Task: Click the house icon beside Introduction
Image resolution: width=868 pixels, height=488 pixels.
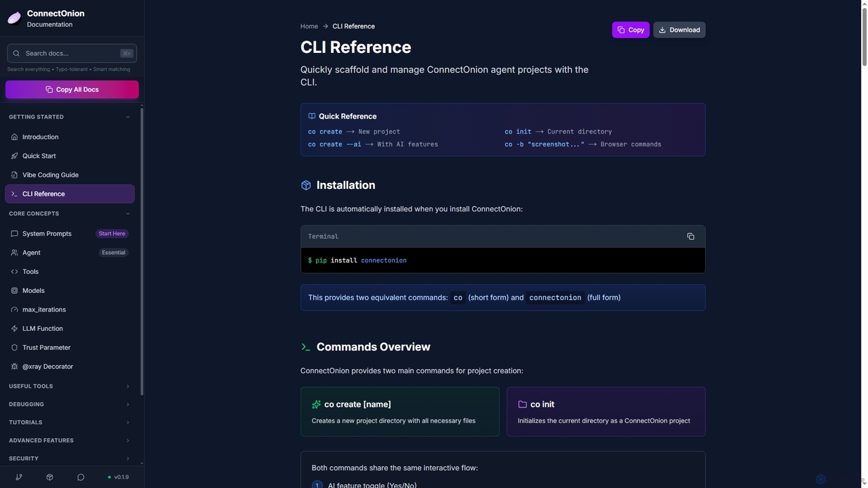Action: [14, 137]
